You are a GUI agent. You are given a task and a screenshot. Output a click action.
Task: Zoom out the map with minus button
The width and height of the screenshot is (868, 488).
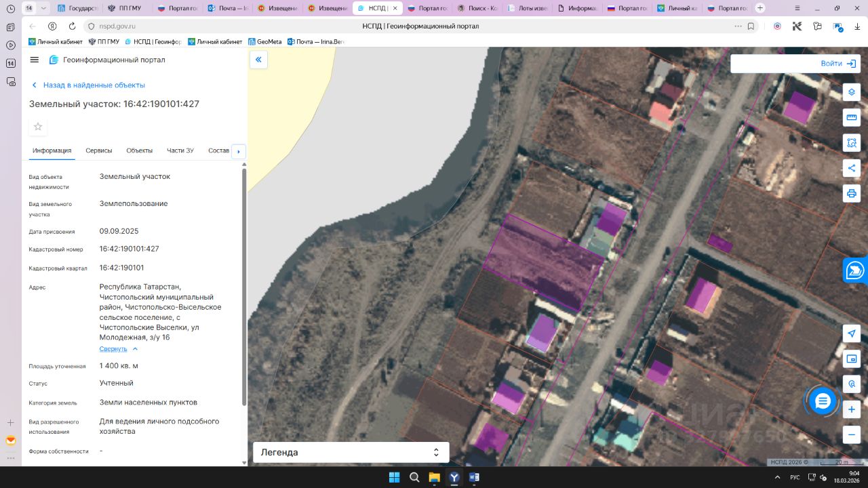coord(852,434)
